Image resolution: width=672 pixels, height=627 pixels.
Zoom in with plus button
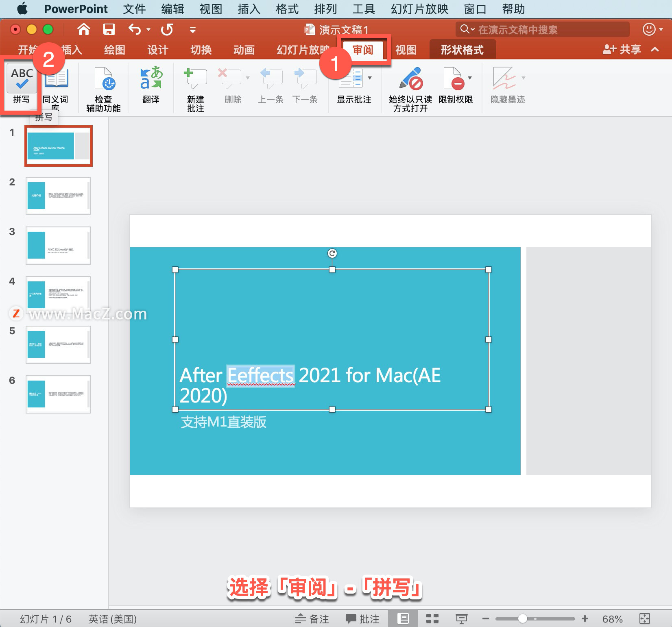[x=585, y=618]
